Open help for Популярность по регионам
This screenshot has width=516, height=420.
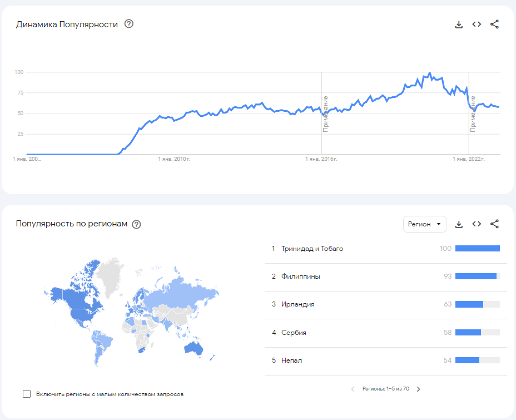(136, 224)
